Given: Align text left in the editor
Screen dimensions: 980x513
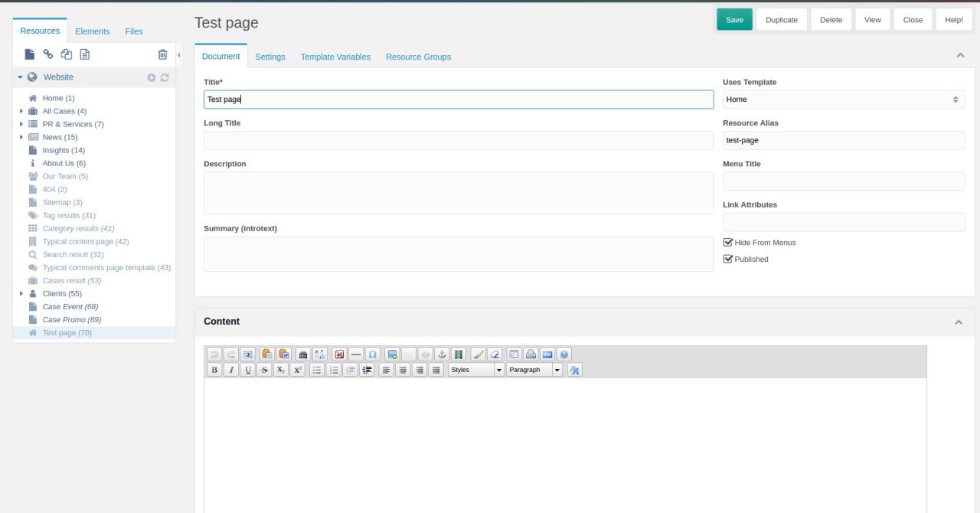Looking at the screenshot, I should click(x=386, y=370).
